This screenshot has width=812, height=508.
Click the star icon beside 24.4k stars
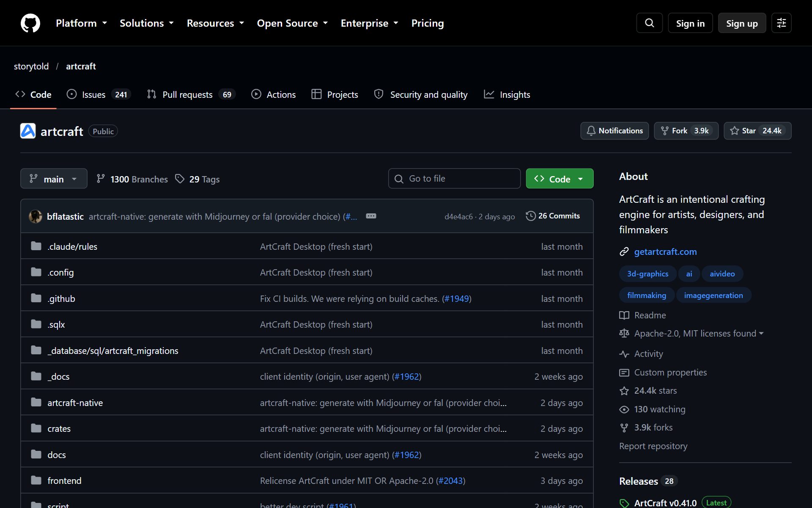pyautogui.click(x=624, y=391)
